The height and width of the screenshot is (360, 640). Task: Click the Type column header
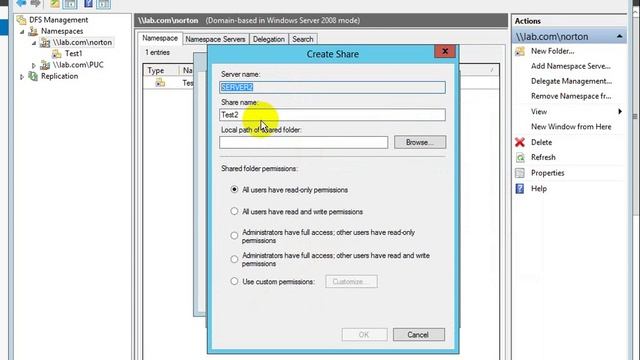161,70
